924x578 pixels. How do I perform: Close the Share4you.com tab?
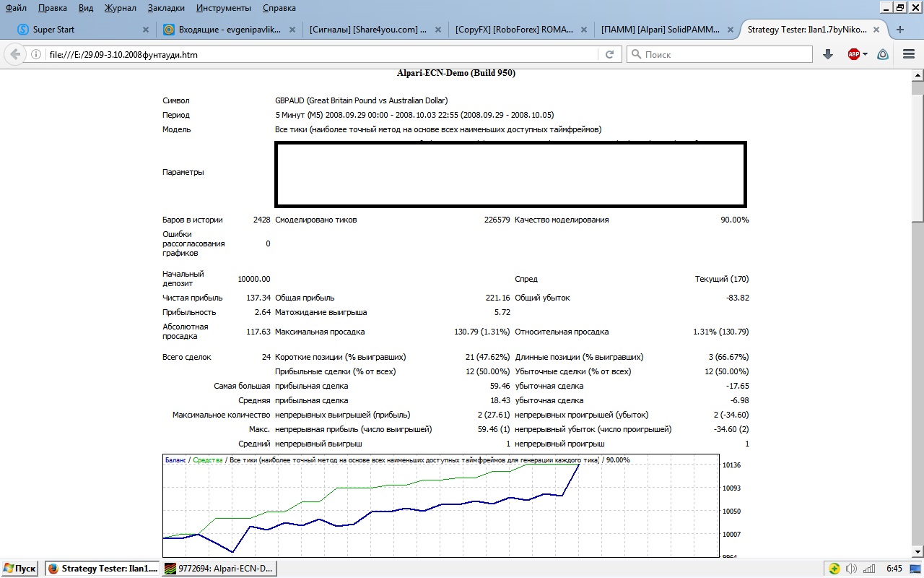(437, 30)
